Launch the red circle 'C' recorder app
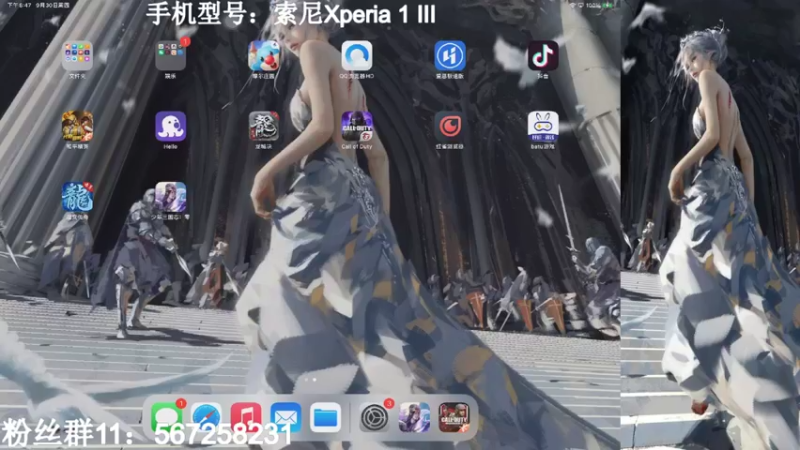Screen dimensions: 800x450 (450, 126)
